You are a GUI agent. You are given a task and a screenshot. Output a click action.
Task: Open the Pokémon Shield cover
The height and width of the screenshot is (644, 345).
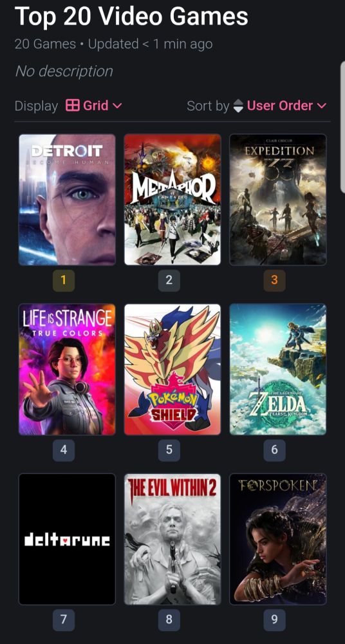[172, 369]
